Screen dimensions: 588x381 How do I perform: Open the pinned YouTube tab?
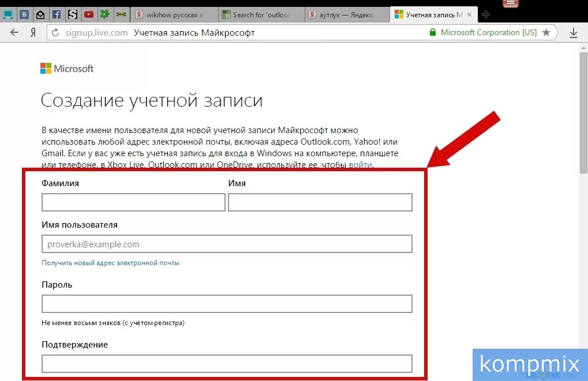tap(89, 14)
